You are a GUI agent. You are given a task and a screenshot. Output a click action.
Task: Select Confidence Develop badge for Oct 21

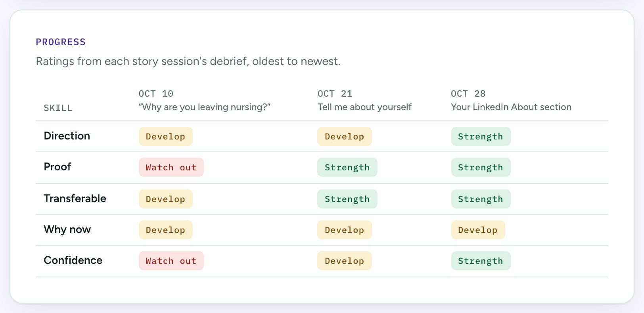coord(344,261)
